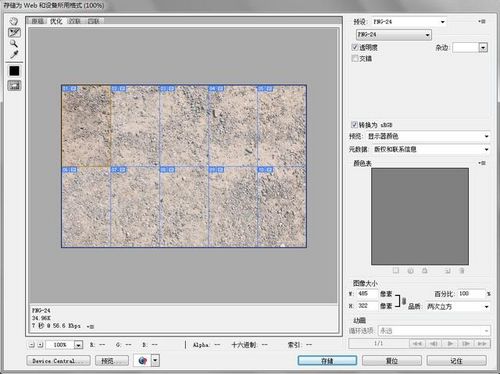Open the 100% zoom level dropdown
This screenshot has height=374, width=500.
click(78, 345)
